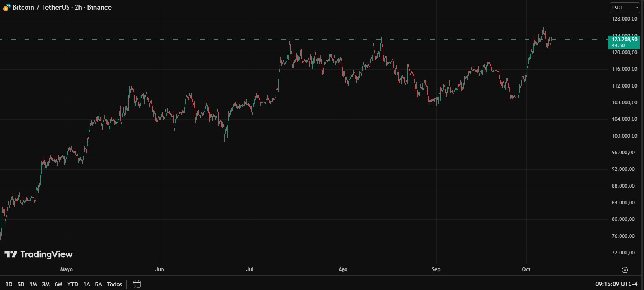Open chart settings gear icon on price axis

pos(625,270)
